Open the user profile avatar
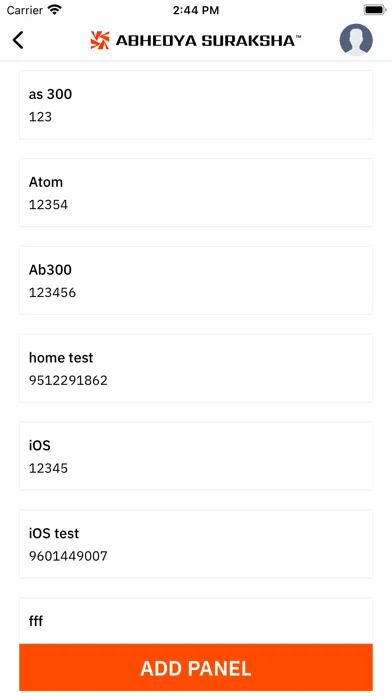This screenshot has width=392, height=696. pyautogui.click(x=356, y=40)
